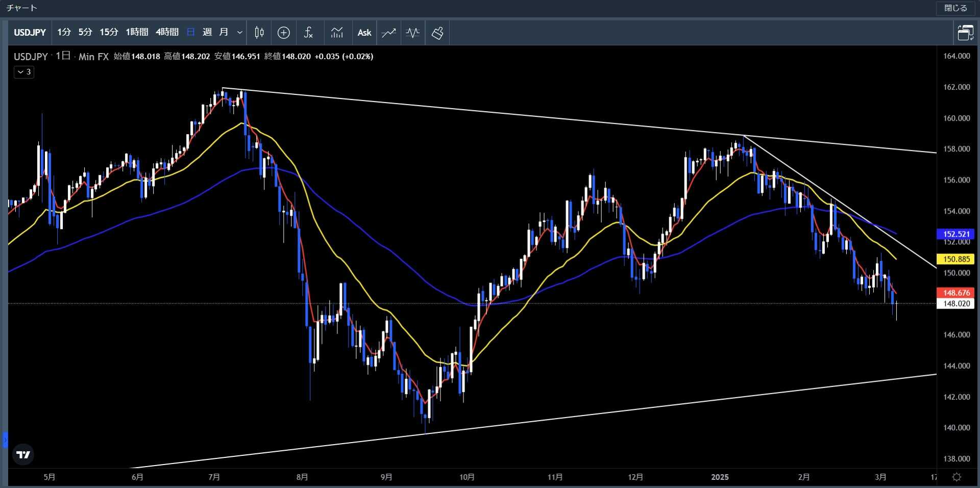Click the trend line arrow icon

[389, 33]
